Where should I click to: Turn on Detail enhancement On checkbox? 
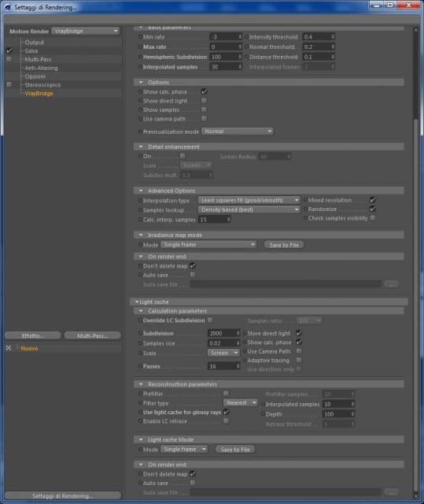(x=183, y=156)
